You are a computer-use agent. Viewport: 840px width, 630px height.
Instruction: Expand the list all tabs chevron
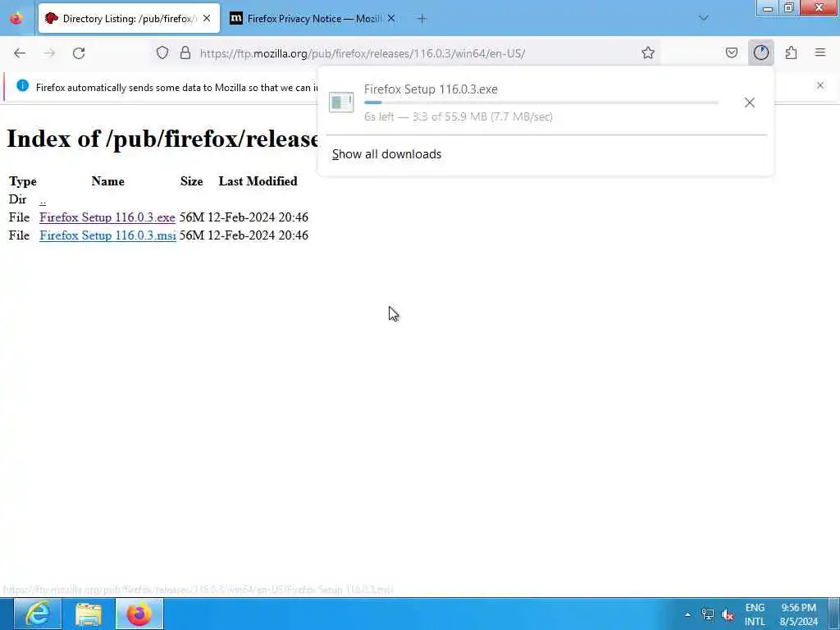(704, 19)
